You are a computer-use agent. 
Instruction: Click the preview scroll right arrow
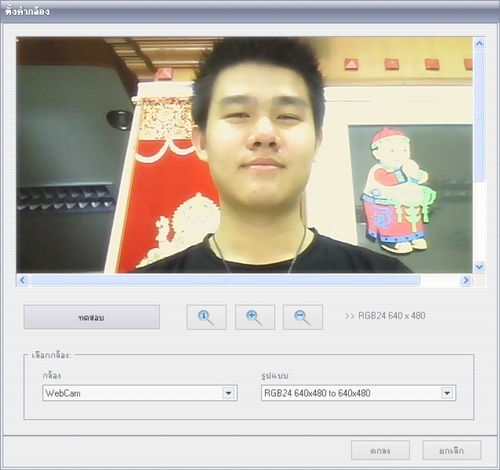tap(466, 280)
